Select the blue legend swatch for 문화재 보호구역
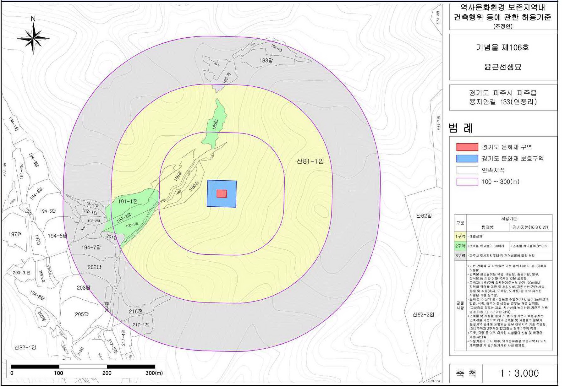 [467, 159]
